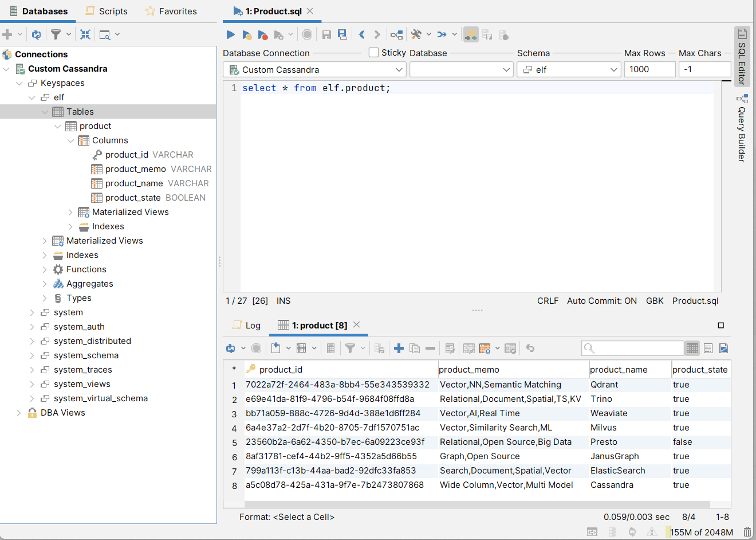Screen dimensions: 756x540
Task: Click the wrench tools icon
Action: tap(416, 35)
